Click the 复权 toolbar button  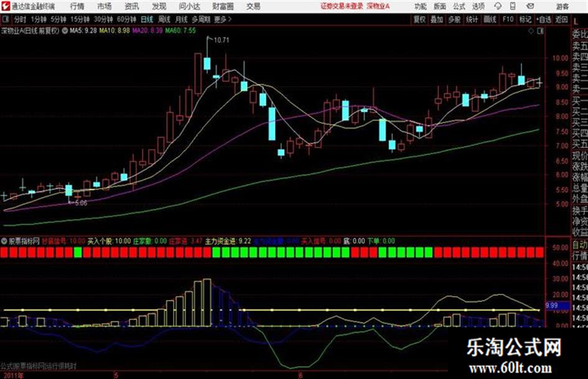[x=419, y=19]
